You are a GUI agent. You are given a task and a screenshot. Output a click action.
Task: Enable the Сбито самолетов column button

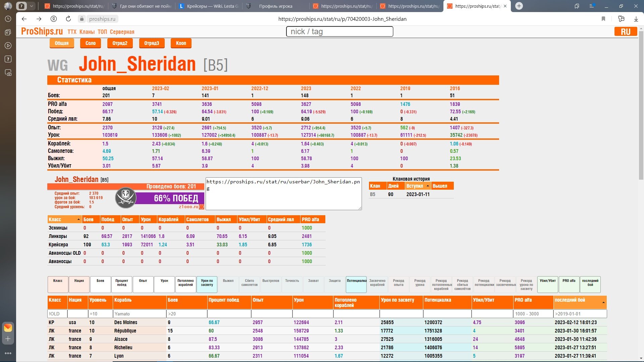coord(250,285)
